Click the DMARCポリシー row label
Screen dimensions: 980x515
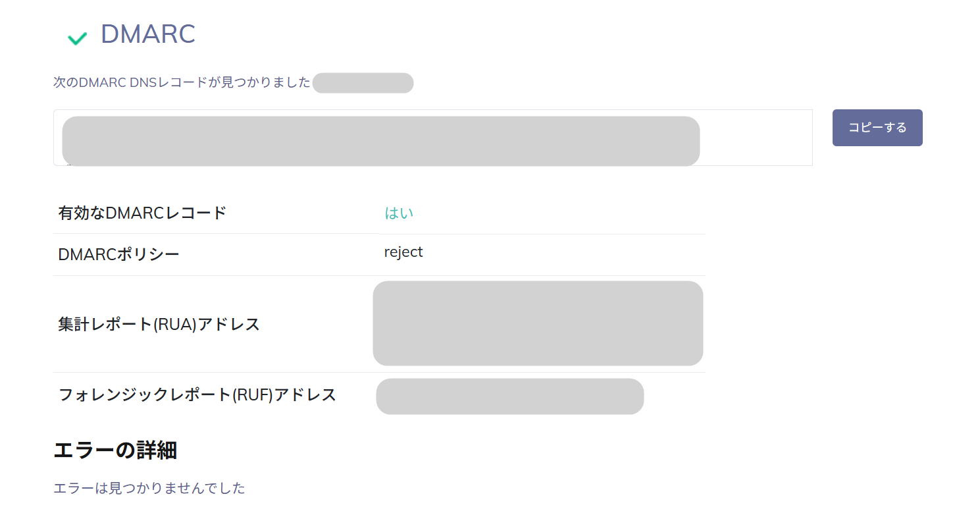pos(118,254)
